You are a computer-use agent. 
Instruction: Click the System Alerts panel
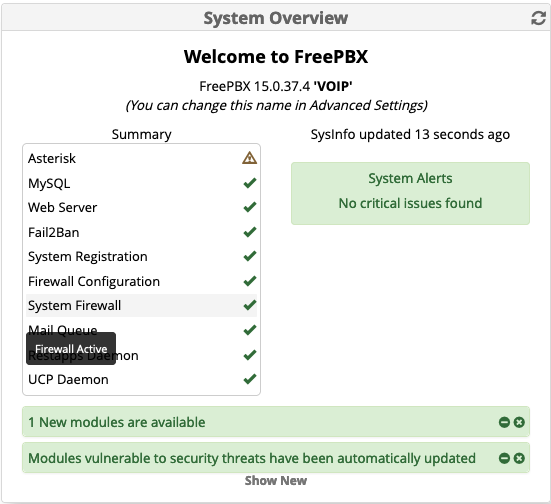click(x=410, y=193)
